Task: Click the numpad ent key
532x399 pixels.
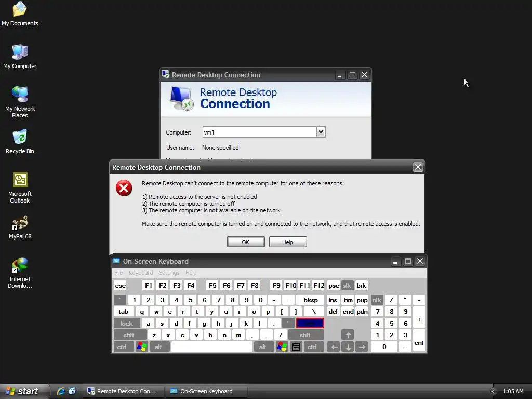Action: [x=419, y=341]
